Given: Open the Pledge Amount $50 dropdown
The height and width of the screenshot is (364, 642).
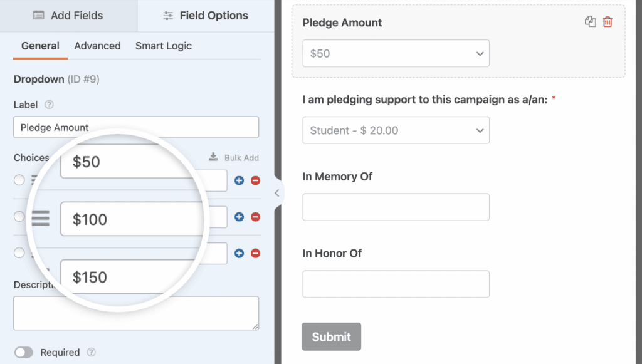Looking at the screenshot, I should coord(396,53).
